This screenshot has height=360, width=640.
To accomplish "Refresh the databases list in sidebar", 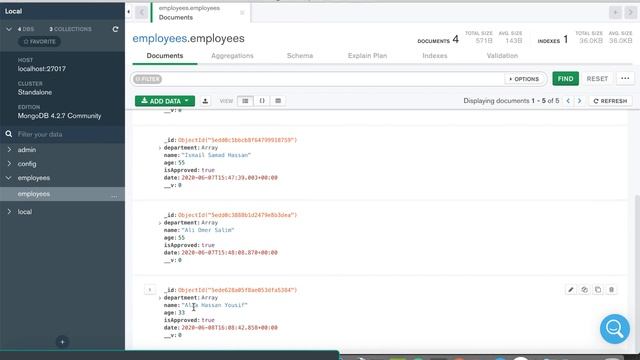I will (x=116, y=29).
